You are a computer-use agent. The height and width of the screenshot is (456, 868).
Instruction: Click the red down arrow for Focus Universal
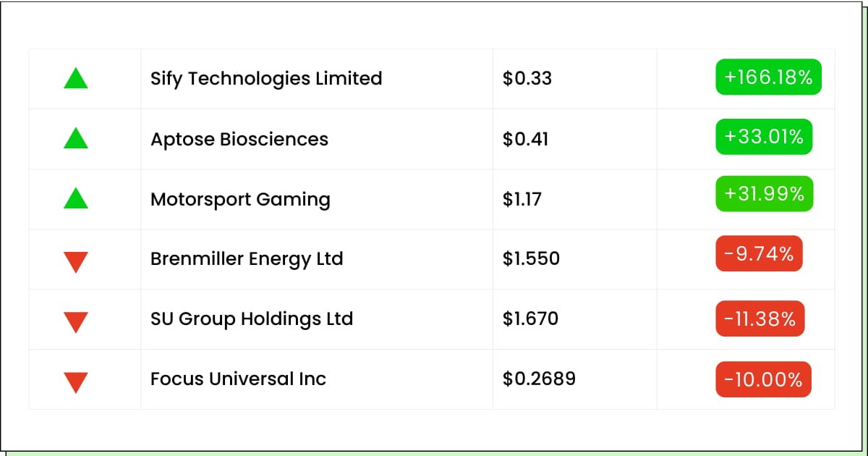click(76, 381)
